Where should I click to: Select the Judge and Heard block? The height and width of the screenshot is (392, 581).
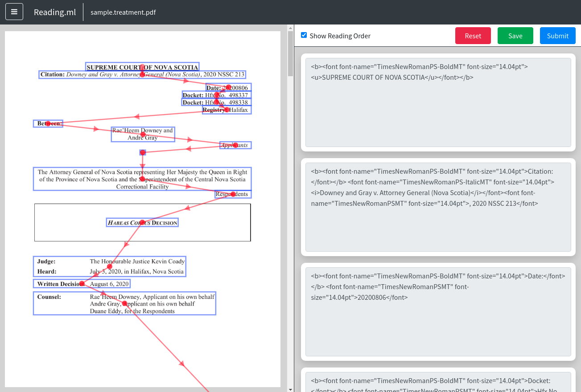110,266
